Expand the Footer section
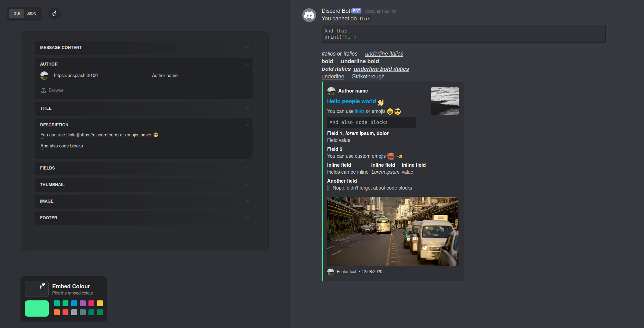The image size is (644, 328). [144, 218]
